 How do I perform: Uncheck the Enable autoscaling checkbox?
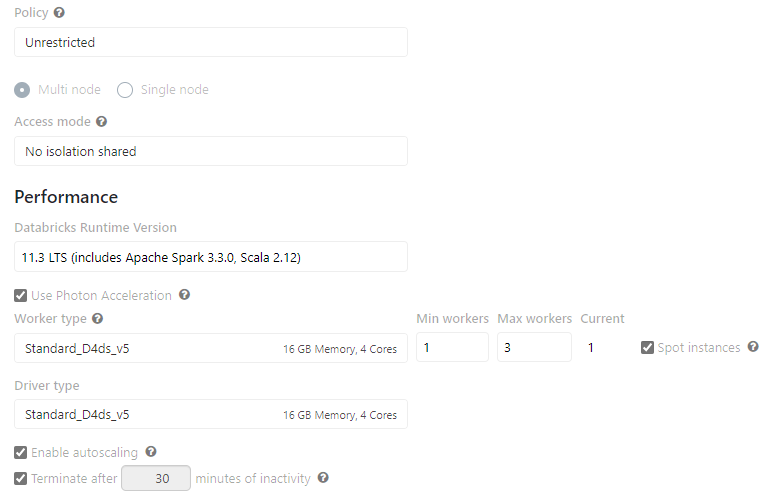(21, 453)
